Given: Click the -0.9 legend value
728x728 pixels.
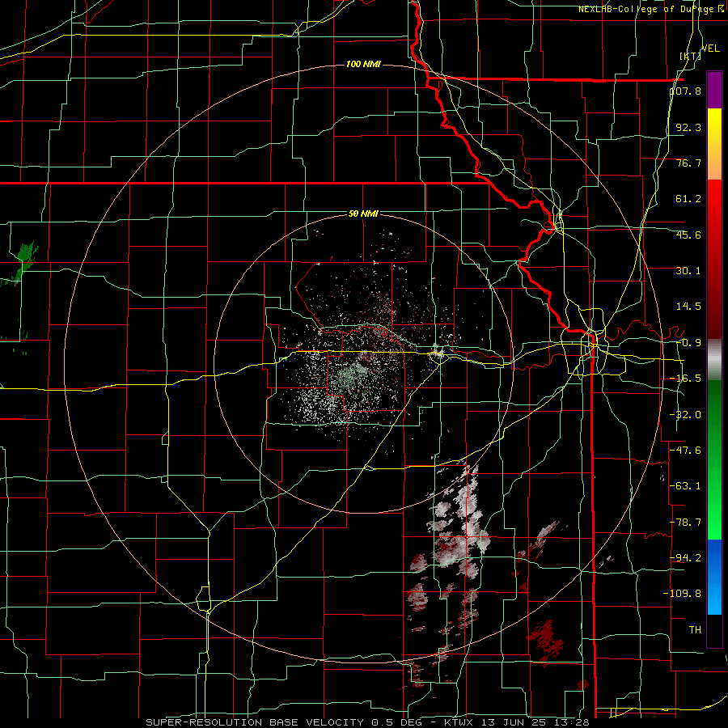Looking at the screenshot, I should click(x=688, y=343).
